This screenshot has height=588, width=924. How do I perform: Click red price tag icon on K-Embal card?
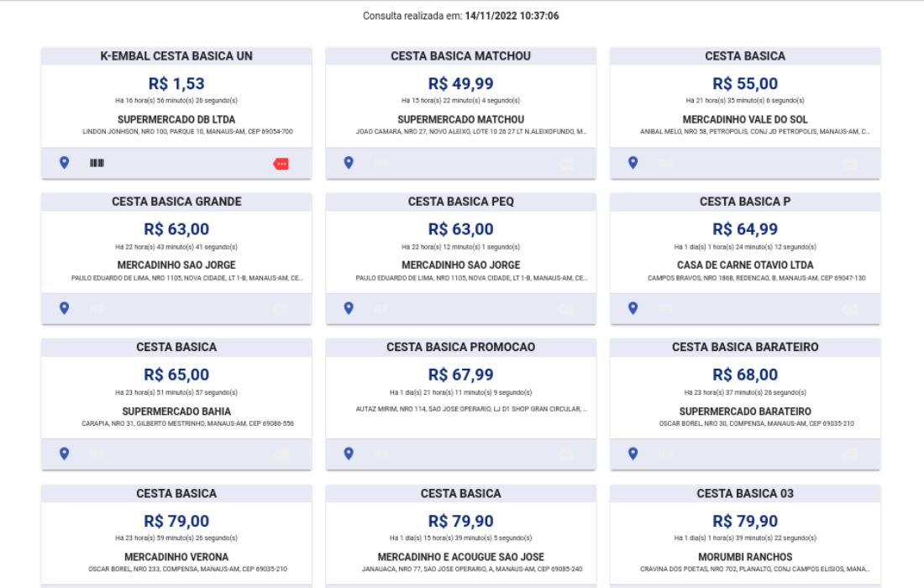click(281, 164)
